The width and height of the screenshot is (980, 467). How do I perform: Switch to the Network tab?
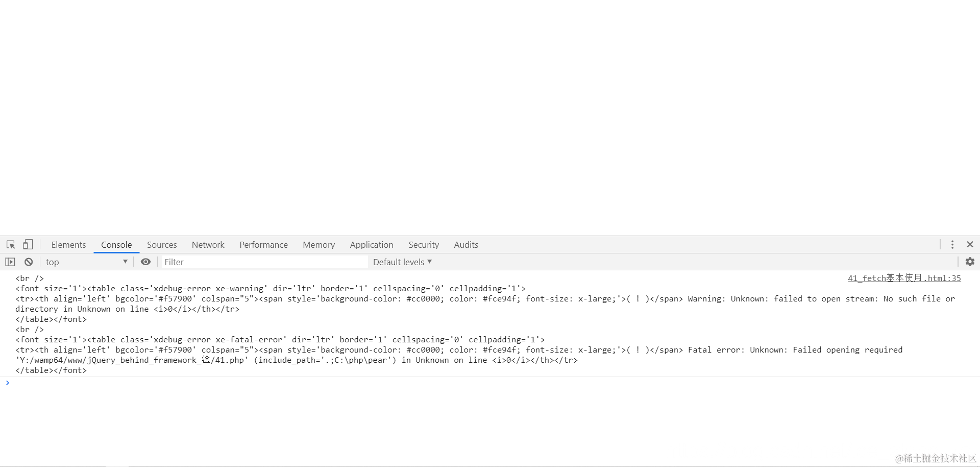[x=208, y=245]
